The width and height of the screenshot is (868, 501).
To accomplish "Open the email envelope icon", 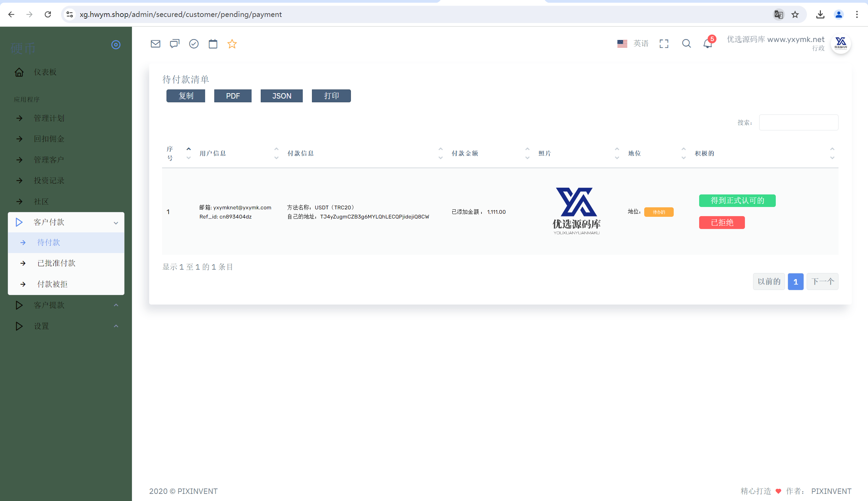I will tap(155, 44).
